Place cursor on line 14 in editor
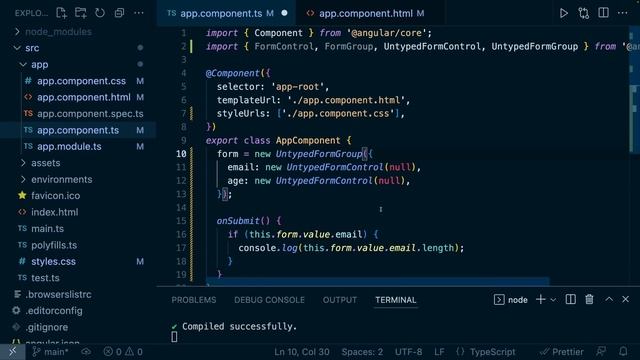The width and height of the screenshot is (640, 360). (x=416, y=207)
